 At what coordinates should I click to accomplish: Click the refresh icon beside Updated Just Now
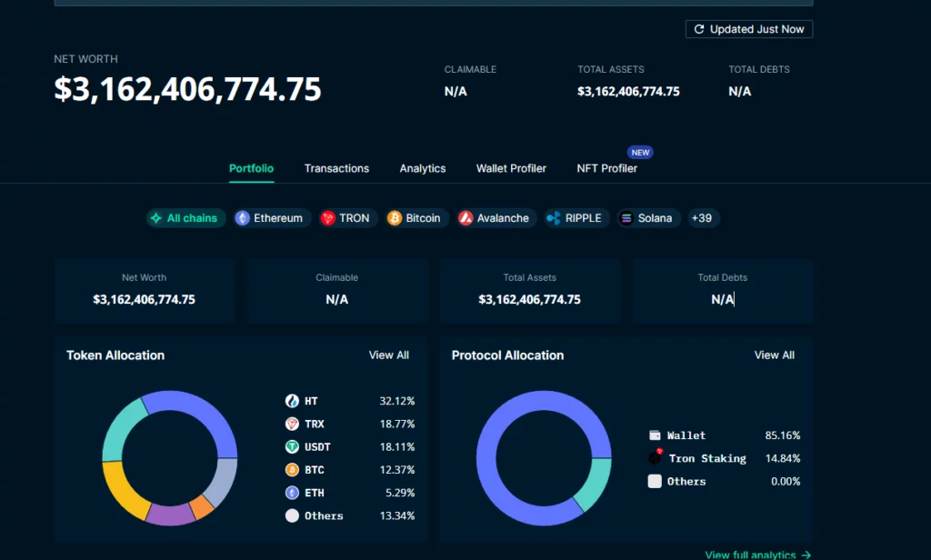tap(699, 29)
